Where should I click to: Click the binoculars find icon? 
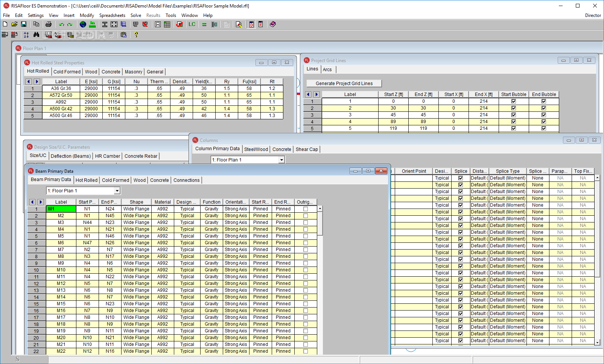click(x=36, y=35)
